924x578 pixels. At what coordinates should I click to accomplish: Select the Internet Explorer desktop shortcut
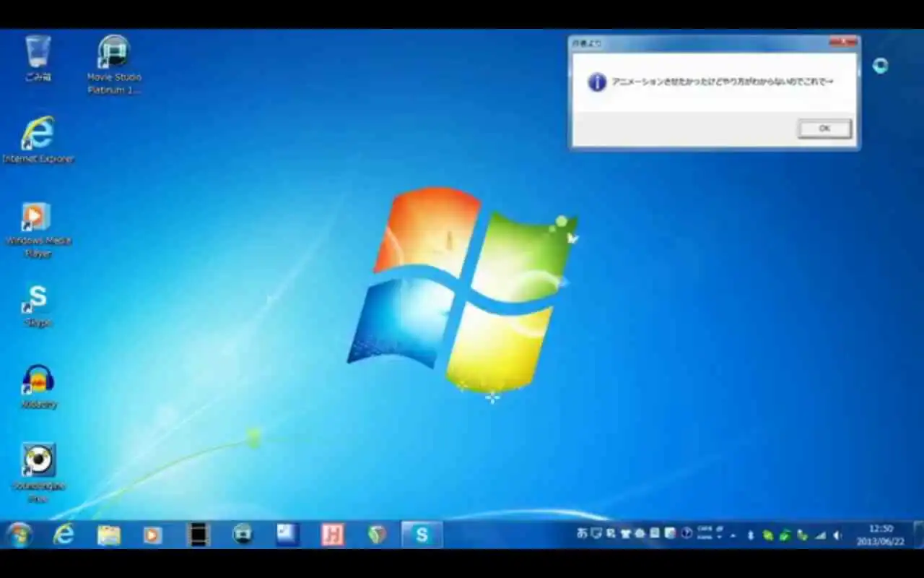(38, 139)
